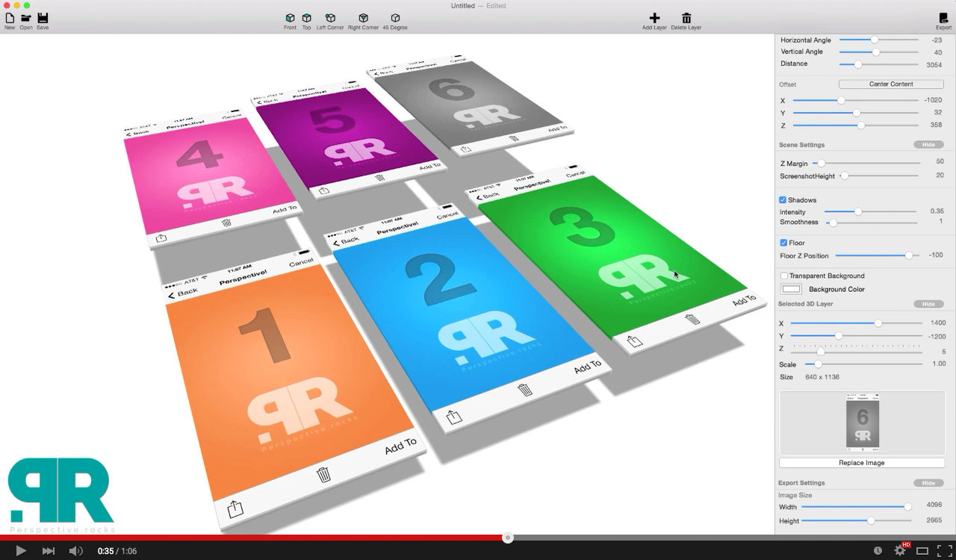Viewport: 956px width, 560px height.
Task: Add a new layer with plus icon
Action: [x=654, y=18]
